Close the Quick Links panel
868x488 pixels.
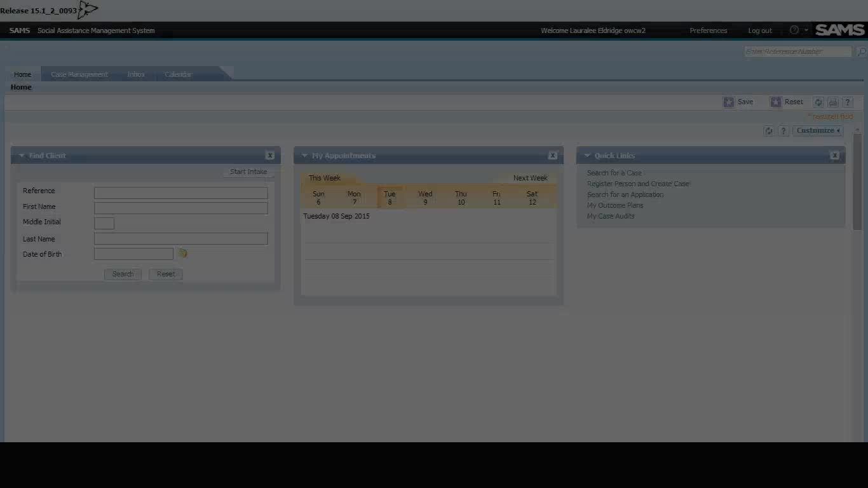pyautogui.click(x=834, y=156)
